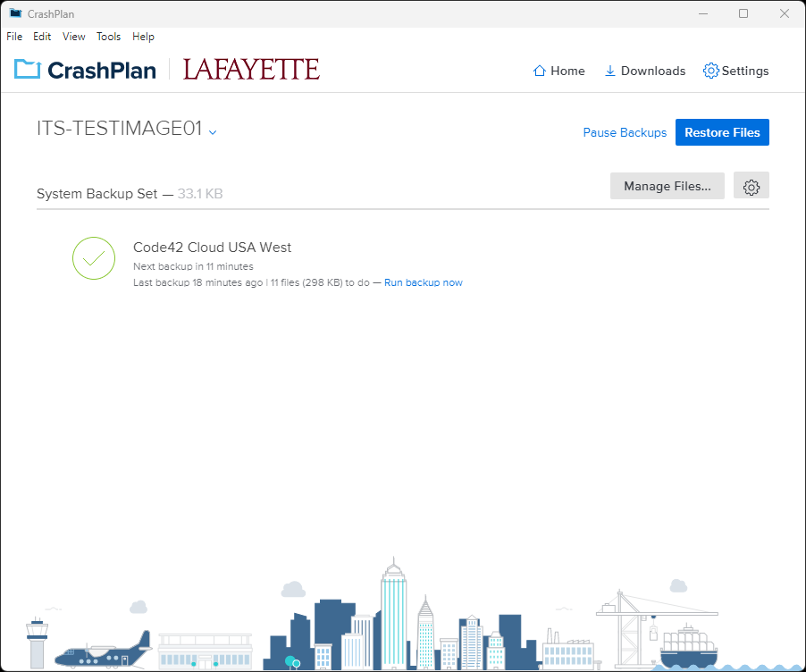
Task: Open the View menu
Action: (x=73, y=37)
